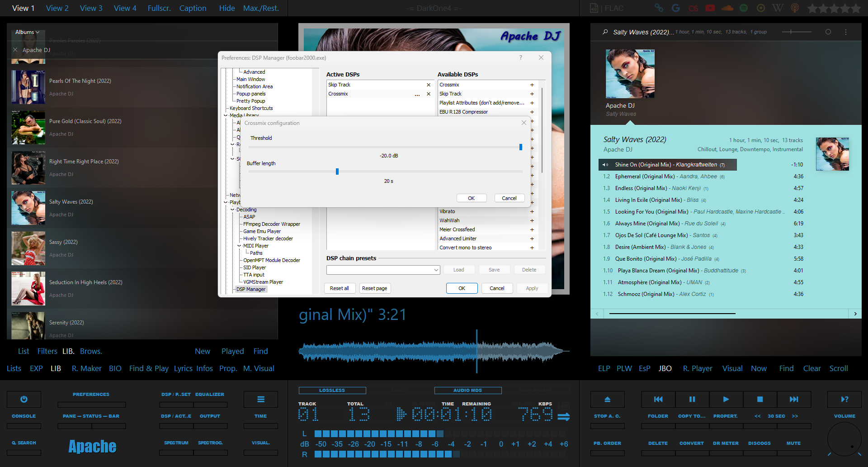
Task: Open the DSP chain presets combo box
Action: coord(383,270)
